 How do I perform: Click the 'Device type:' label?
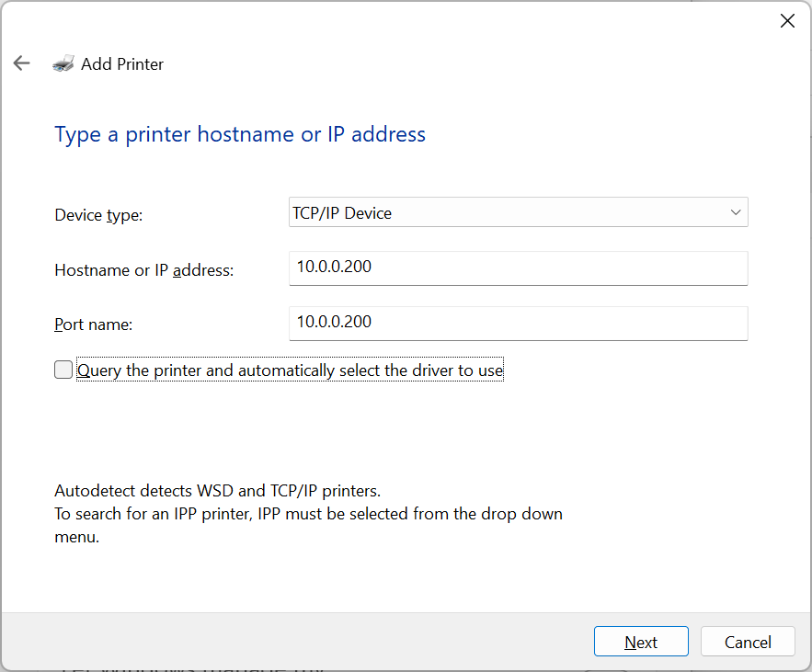coord(98,215)
